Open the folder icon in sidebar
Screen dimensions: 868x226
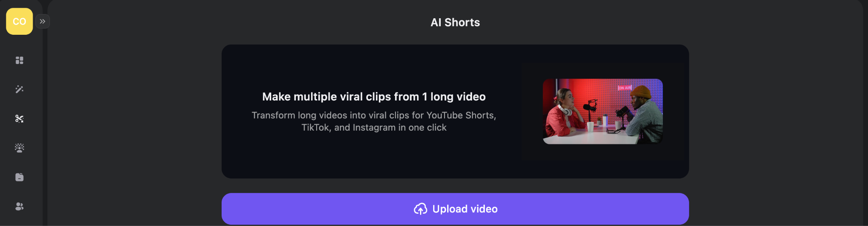click(x=19, y=177)
